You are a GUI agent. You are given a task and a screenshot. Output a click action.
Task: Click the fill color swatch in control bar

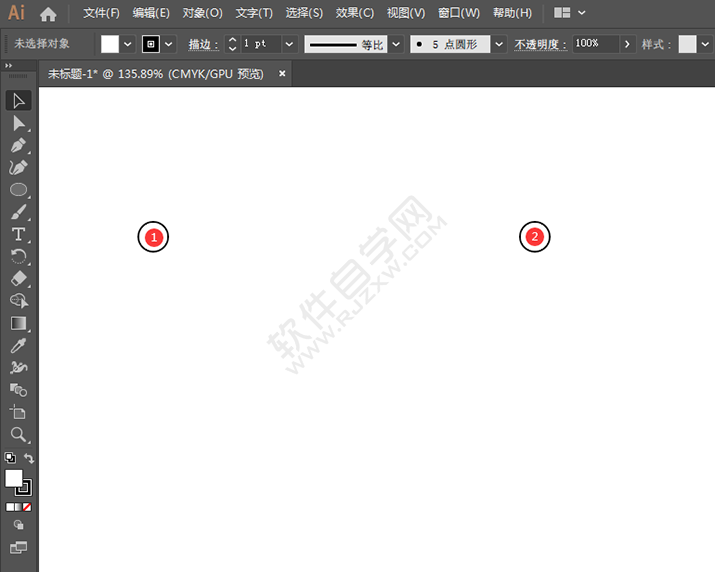point(110,44)
